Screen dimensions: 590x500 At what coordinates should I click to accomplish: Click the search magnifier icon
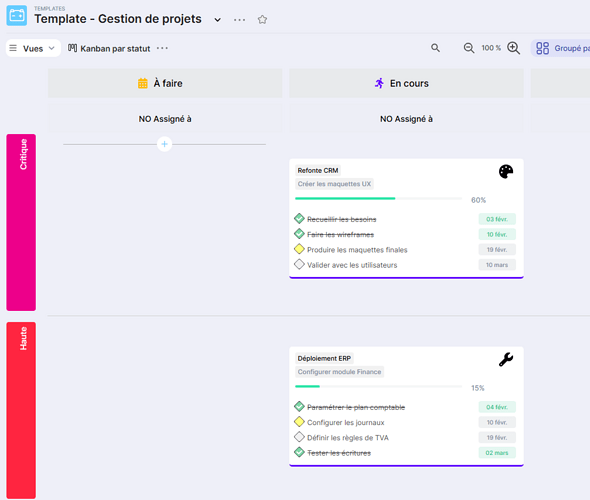435,48
